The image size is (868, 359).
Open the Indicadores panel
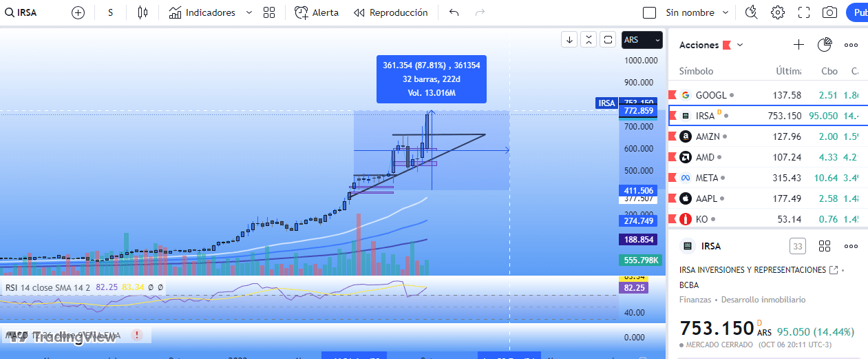(202, 12)
